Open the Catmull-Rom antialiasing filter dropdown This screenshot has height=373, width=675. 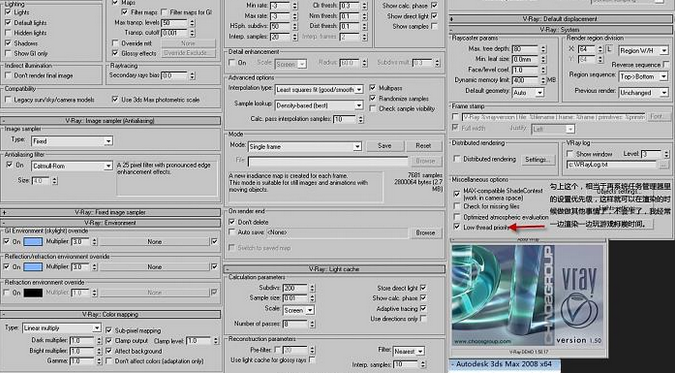71,166
